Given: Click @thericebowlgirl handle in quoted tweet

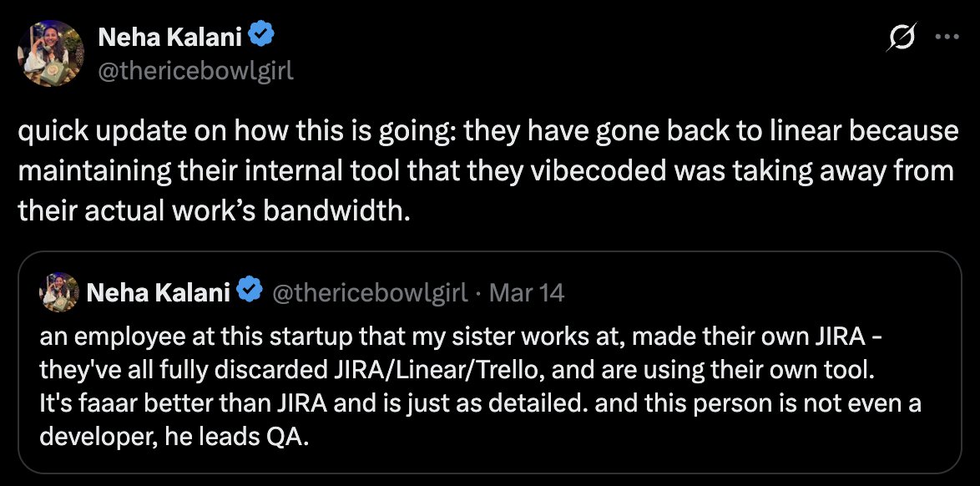Looking at the screenshot, I should point(369,292).
